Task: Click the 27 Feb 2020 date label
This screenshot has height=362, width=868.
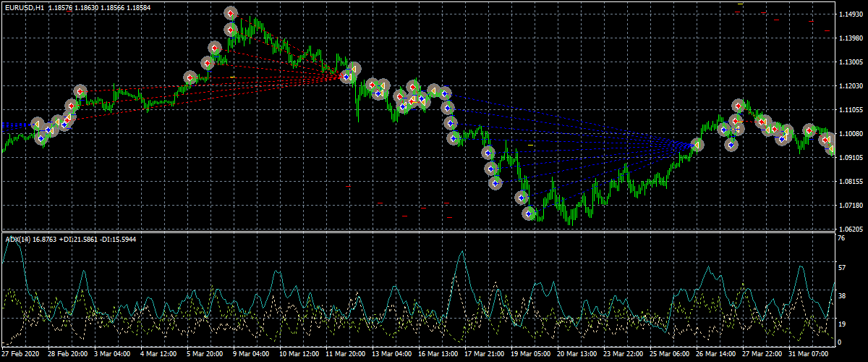Action: tap(20, 354)
